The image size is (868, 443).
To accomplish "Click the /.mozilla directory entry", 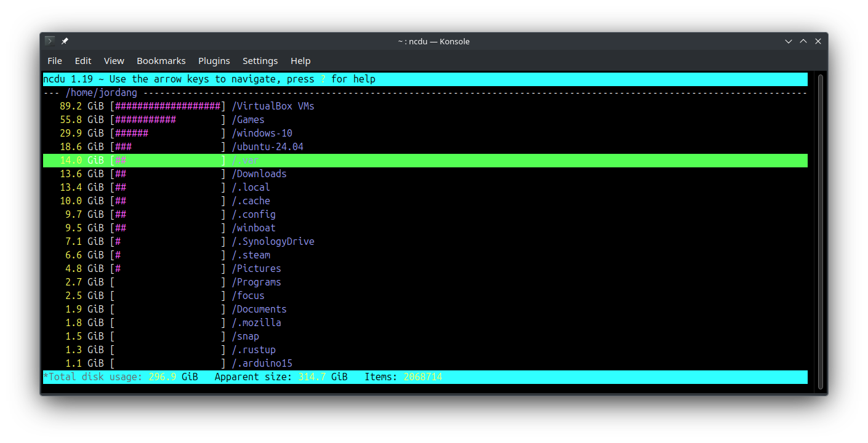I will pyautogui.click(x=257, y=322).
